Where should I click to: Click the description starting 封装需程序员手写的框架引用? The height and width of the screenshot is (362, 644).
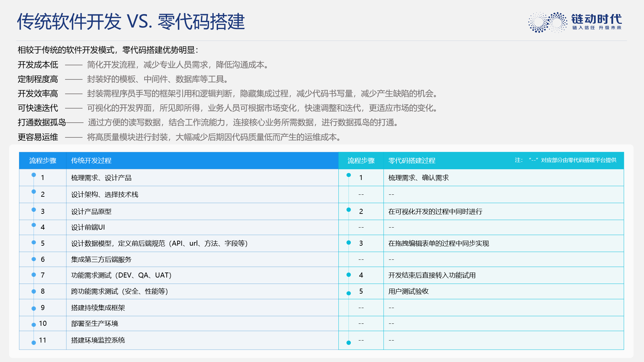click(x=263, y=94)
